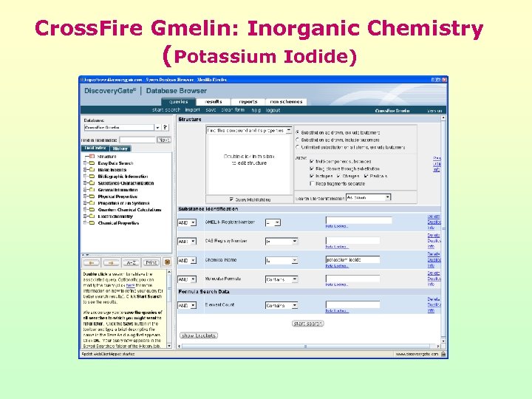Click the Info link for Element Count row

tap(431, 310)
